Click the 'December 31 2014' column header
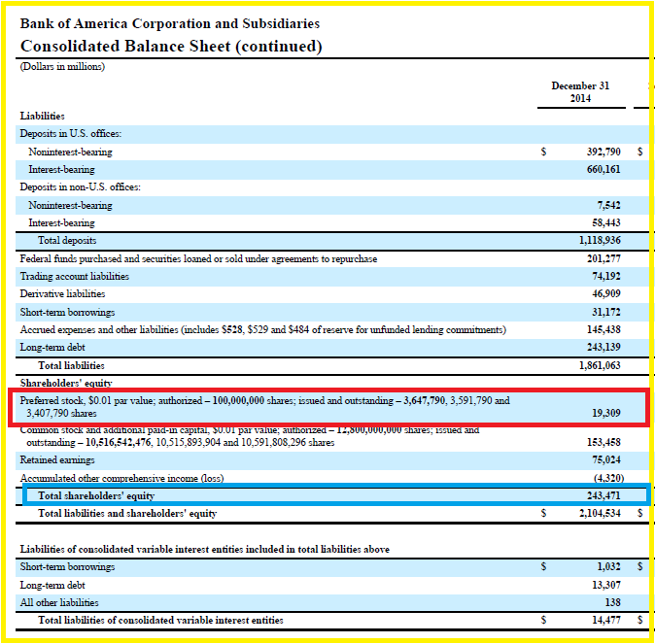The width and height of the screenshot is (655, 644). 580,92
